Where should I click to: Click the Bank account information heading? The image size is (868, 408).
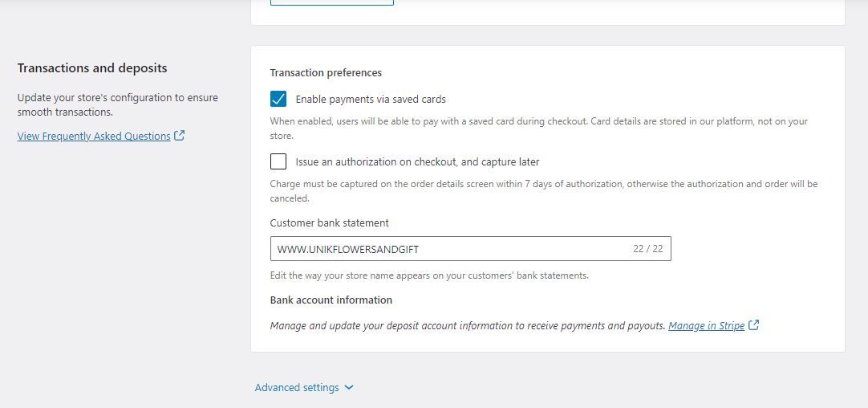pos(331,300)
